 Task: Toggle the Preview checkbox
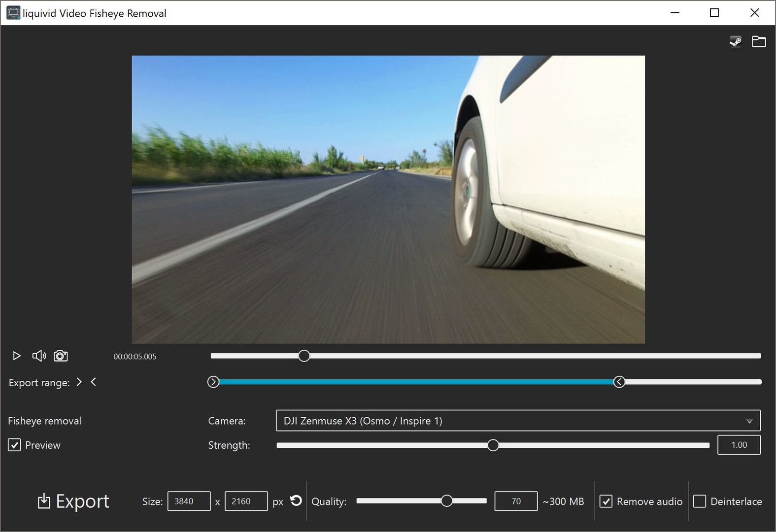coord(14,445)
